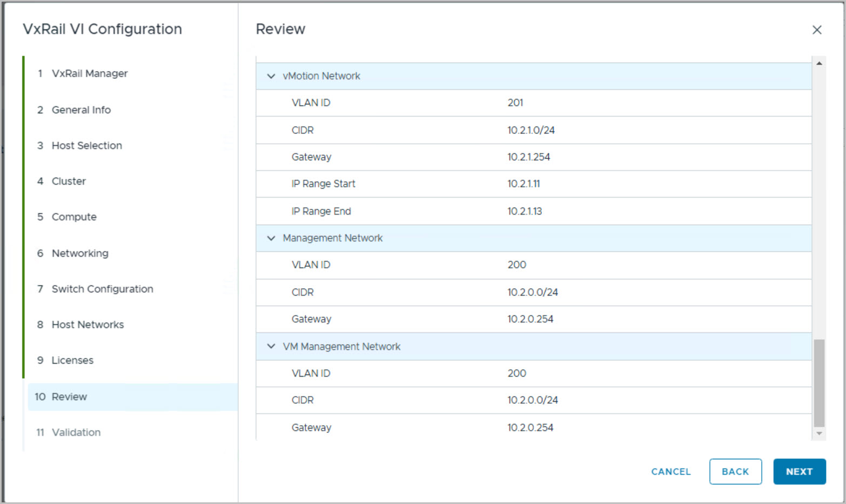The width and height of the screenshot is (846, 504).
Task: Click the NEXT button
Action: [799, 472]
